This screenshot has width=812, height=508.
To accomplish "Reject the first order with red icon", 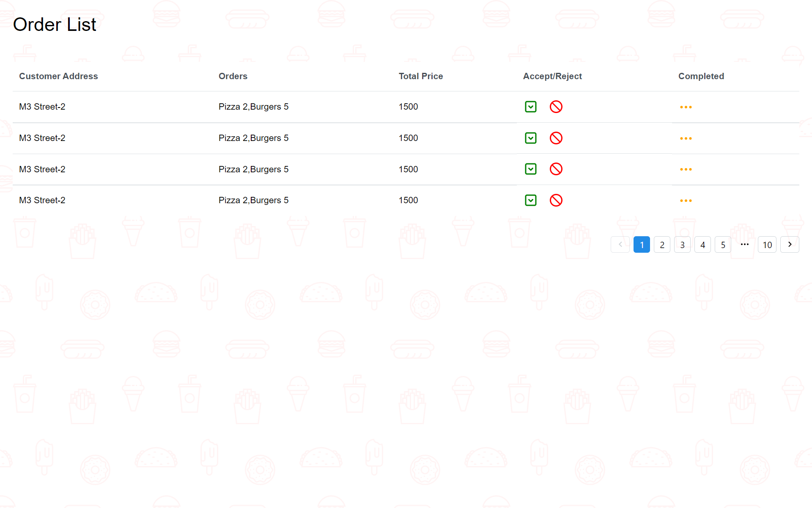I will [x=556, y=107].
